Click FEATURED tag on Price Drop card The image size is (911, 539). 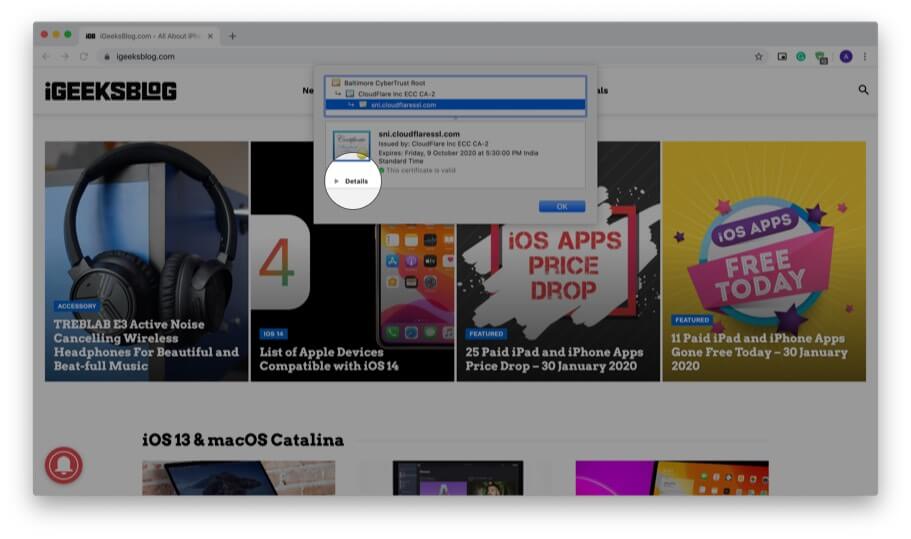[486, 334]
